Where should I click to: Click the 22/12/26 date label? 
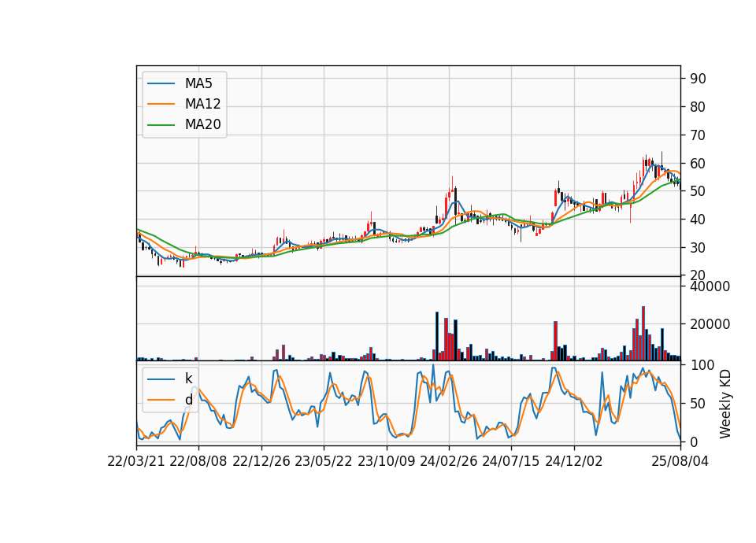[261, 461]
